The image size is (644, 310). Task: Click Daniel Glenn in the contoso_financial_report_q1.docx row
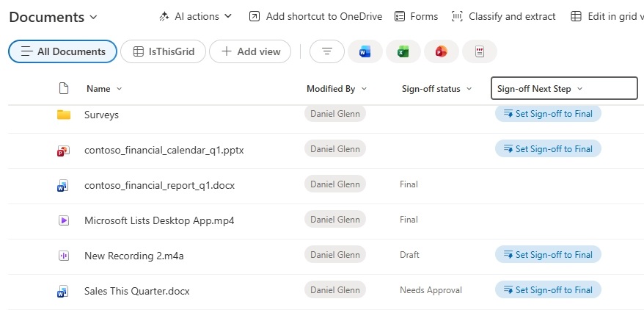pos(335,184)
